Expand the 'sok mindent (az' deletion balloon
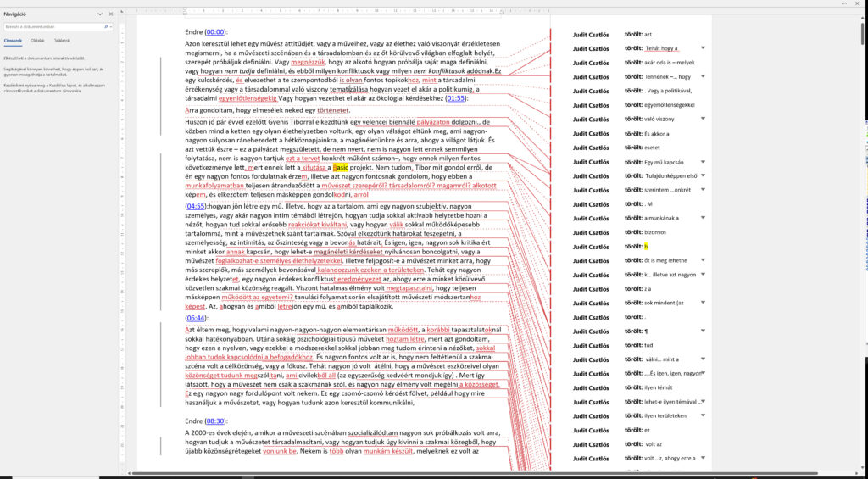 [703, 303]
